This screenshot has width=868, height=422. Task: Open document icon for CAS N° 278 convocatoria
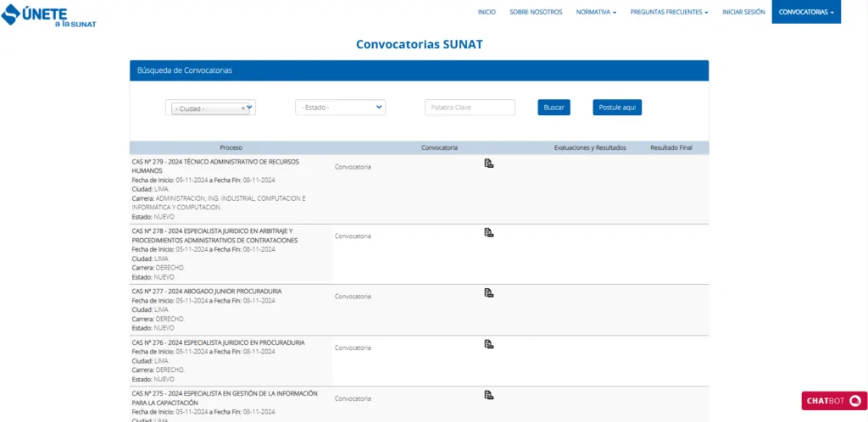coord(488,232)
